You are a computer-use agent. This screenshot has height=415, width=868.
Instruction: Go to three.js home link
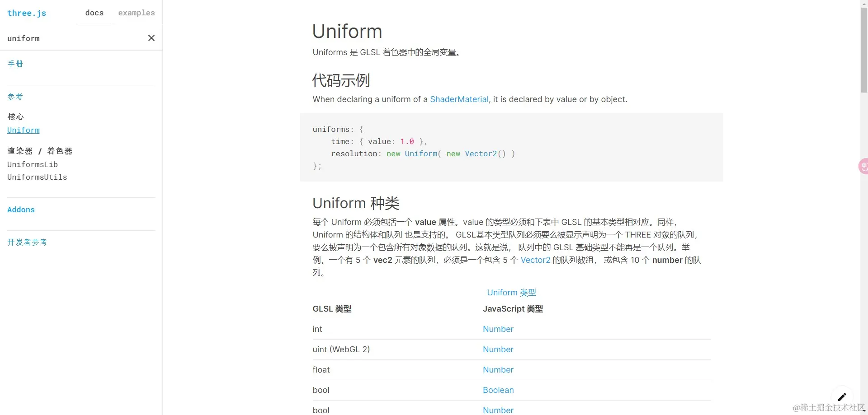[x=27, y=13]
